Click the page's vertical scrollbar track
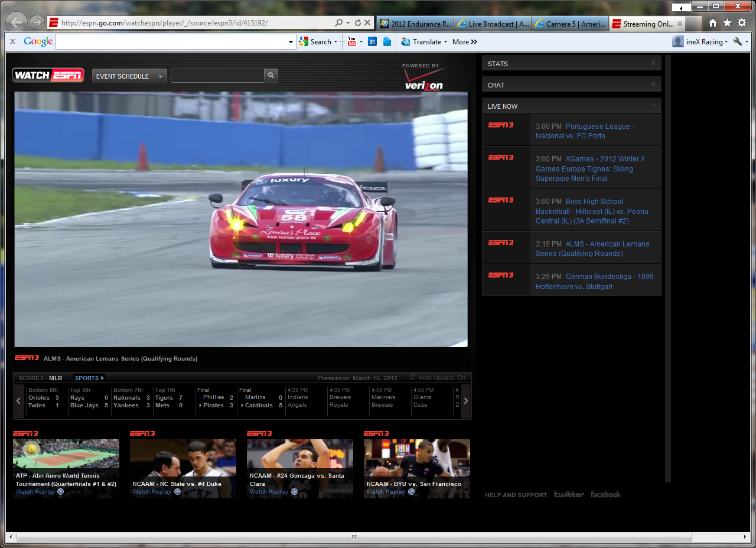 coord(668,269)
